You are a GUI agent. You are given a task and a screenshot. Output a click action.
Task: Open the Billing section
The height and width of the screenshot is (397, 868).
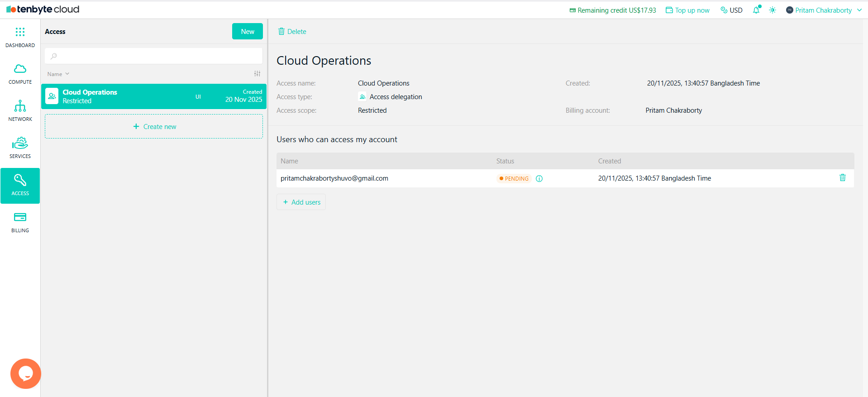point(20,223)
